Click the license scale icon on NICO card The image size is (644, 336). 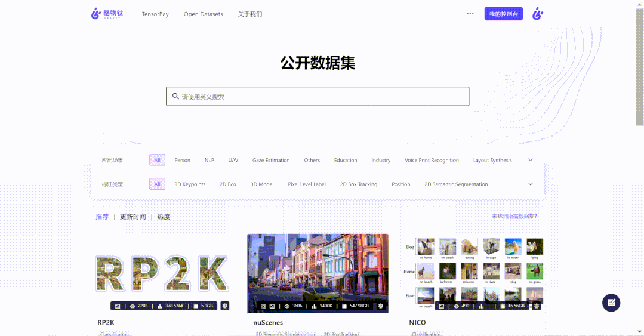click(x=537, y=306)
